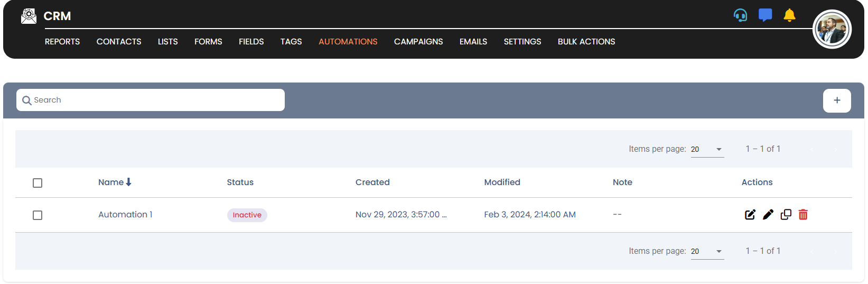Expand the top Items per page dropdown
Screen dimensions: 868x284
click(707, 150)
